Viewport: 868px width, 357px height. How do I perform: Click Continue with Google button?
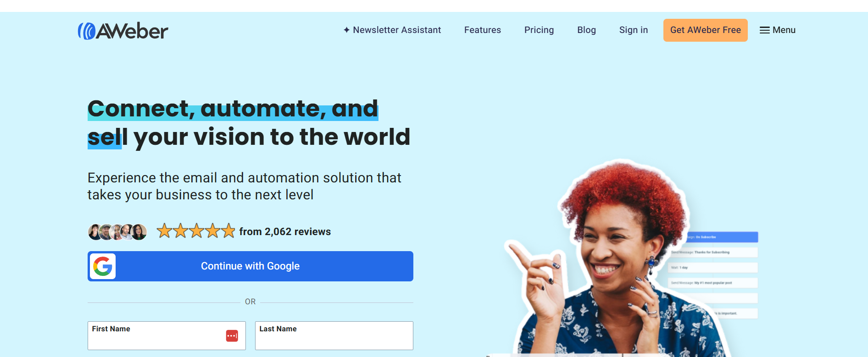point(250,266)
